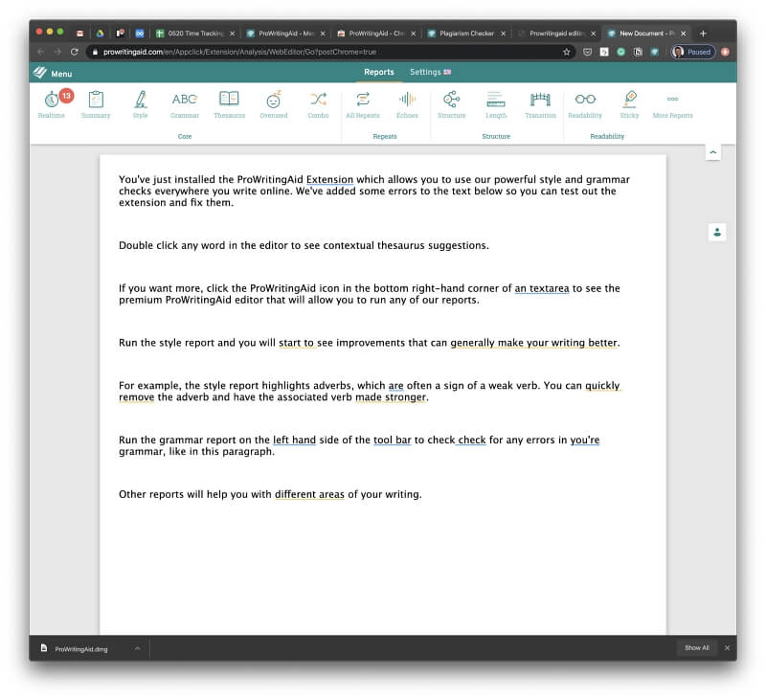The height and width of the screenshot is (700, 766).
Task: Click the underlined phrase 'made stronger'
Action: [391, 397]
